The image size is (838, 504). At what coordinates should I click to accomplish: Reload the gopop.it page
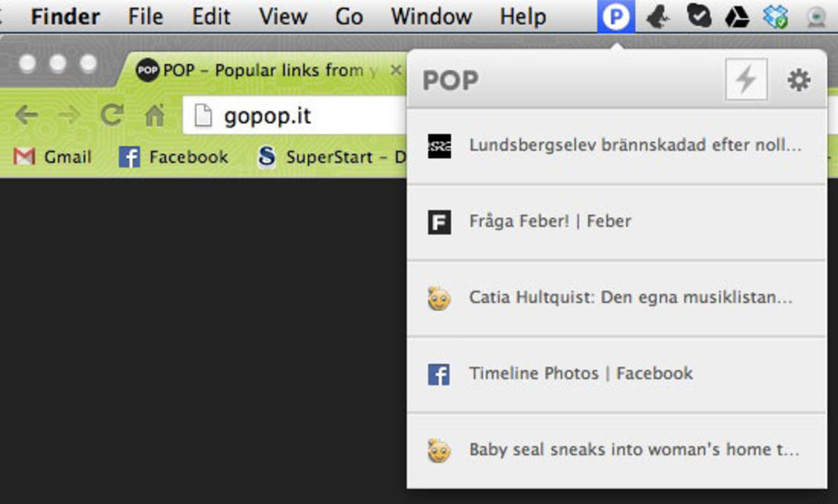click(x=112, y=116)
